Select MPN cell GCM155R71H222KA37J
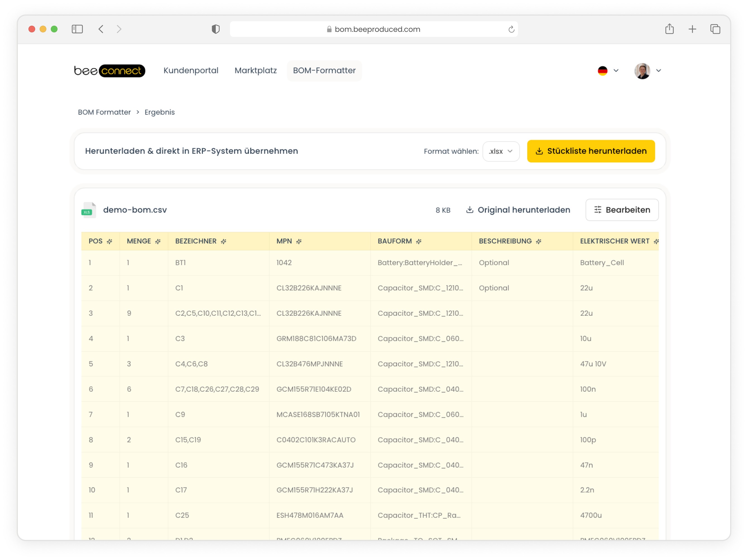 320,490
